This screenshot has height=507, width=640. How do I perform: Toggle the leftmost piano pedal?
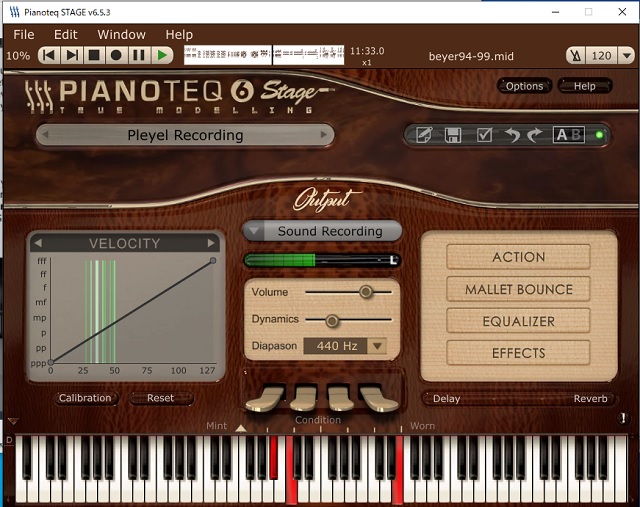point(266,398)
